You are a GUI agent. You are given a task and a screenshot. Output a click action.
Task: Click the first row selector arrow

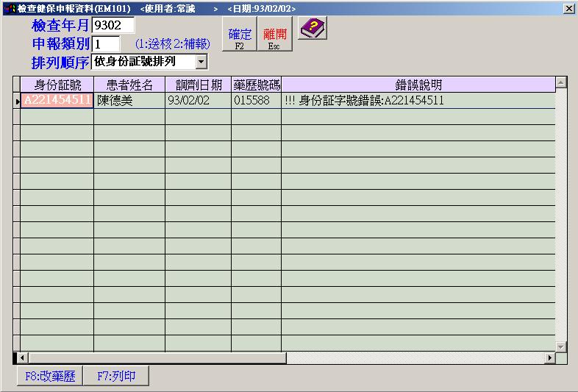(x=17, y=101)
